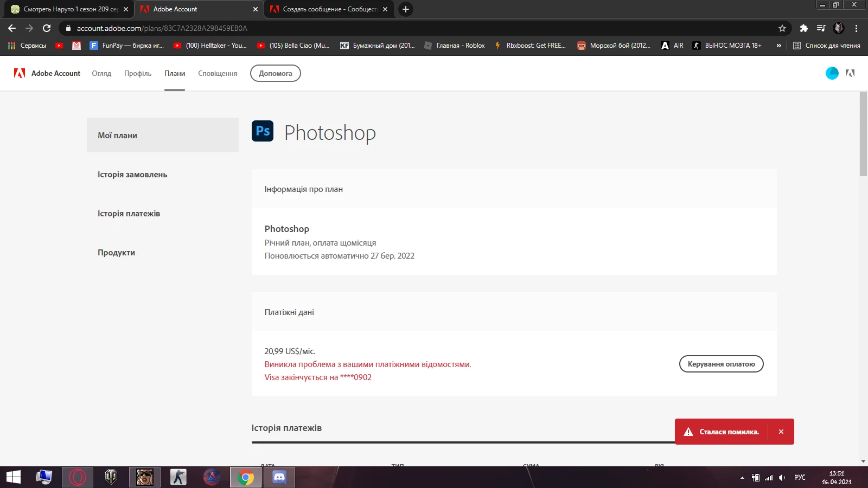Close the Наруто tab

[126, 9]
